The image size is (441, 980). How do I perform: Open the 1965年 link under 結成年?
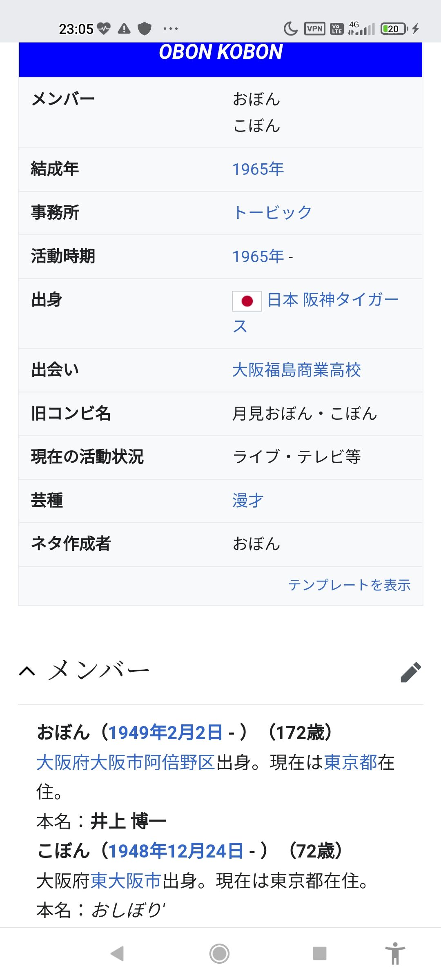(x=258, y=169)
